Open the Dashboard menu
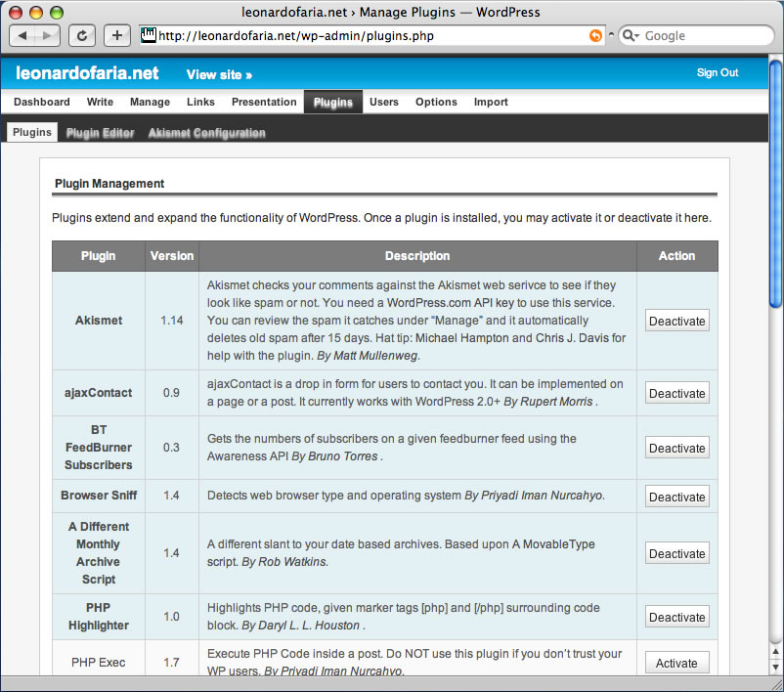Viewport: 784px width, 692px height. tap(42, 102)
